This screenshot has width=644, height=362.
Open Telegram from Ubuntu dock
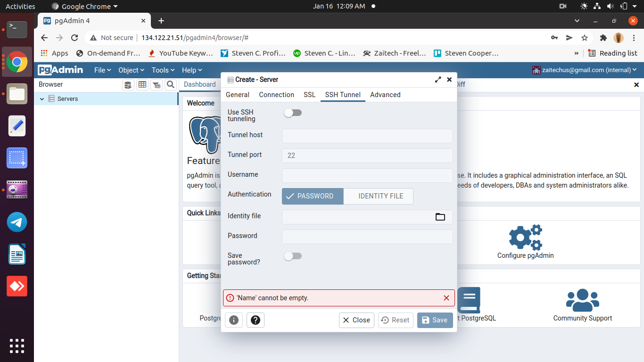coord(17,222)
